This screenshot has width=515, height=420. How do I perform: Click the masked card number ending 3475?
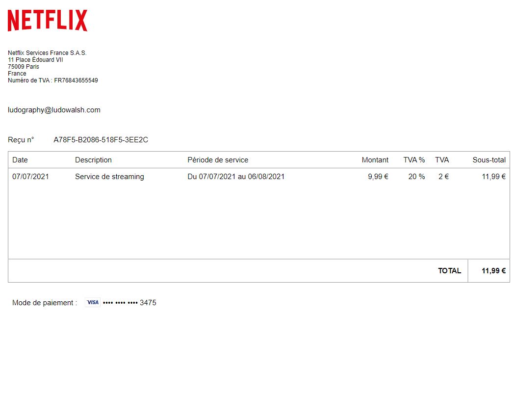pos(129,303)
